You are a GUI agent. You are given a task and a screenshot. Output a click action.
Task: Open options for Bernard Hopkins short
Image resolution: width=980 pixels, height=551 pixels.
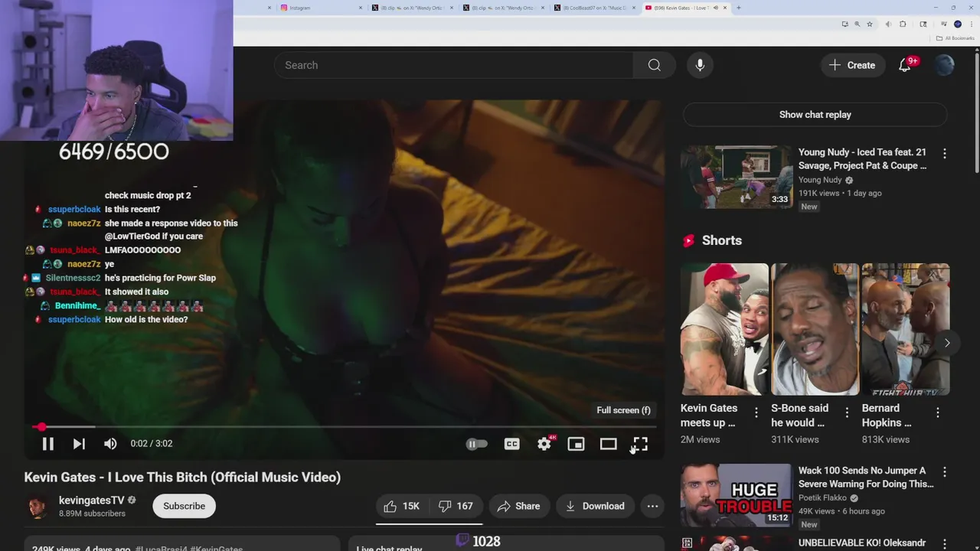(937, 412)
